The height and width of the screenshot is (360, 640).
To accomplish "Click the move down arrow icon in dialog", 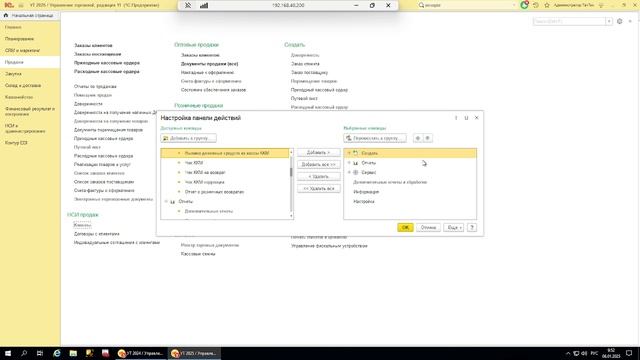I will click(x=427, y=138).
